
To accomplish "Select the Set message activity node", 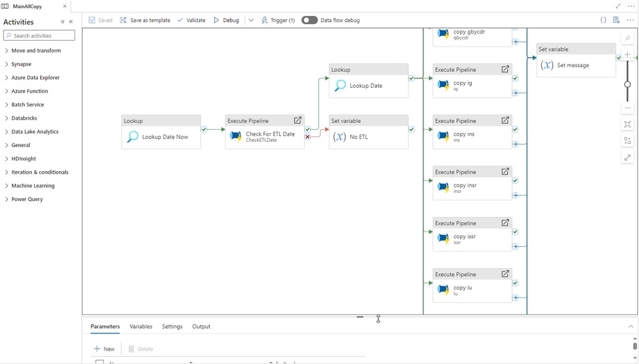I will [576, 60].
